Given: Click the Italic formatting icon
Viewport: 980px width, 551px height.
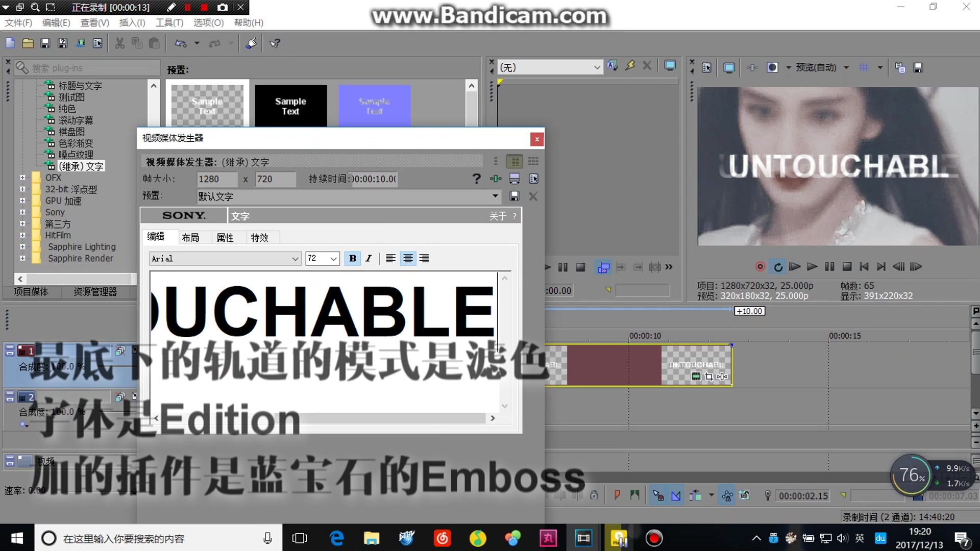Looking at the screenshot, I should tap(368, 258).
